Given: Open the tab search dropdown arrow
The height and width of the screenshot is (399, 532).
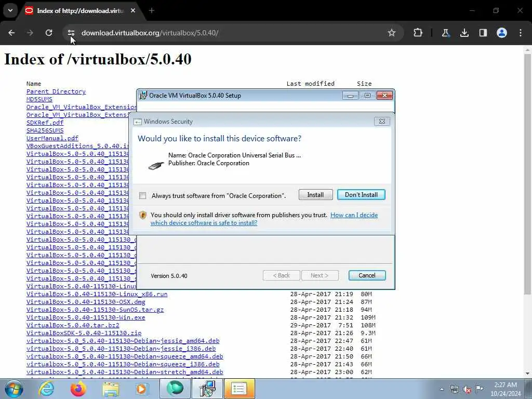Looking at the screenshot, I should (x=10, y=10).
